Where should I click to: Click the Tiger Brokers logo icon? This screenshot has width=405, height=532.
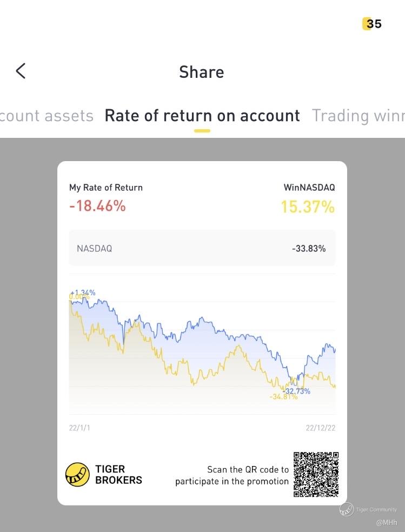(x=77, y=474)
